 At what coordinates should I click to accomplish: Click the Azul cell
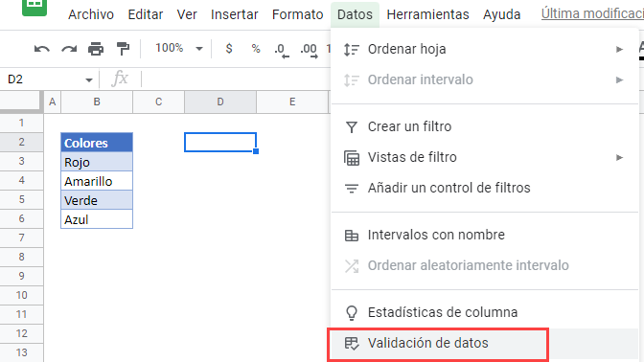tap(97, 219)
